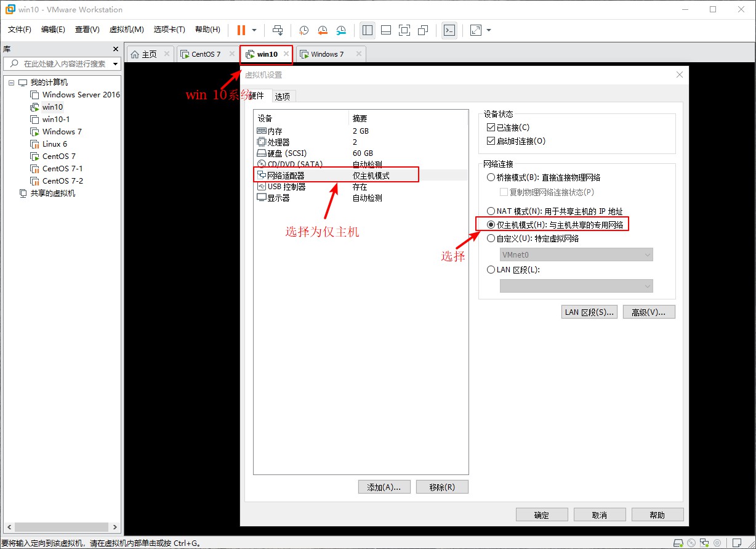This screenshot has width=756, height=549.
Task: Select the USB 控制器 device row
Action: click(x=361, y=187)
